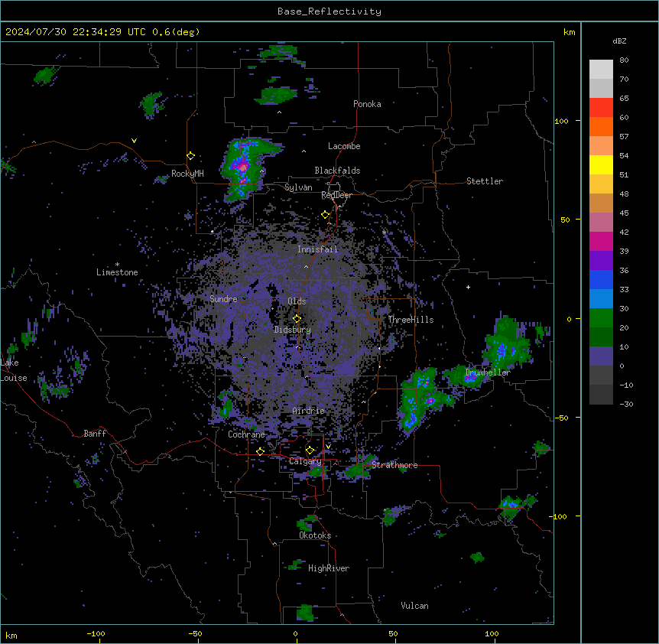Select the yellow diamond marker above Calgary label
Image resolution: width=659 pixels, height=644 pixels.
tap(310, 450)
